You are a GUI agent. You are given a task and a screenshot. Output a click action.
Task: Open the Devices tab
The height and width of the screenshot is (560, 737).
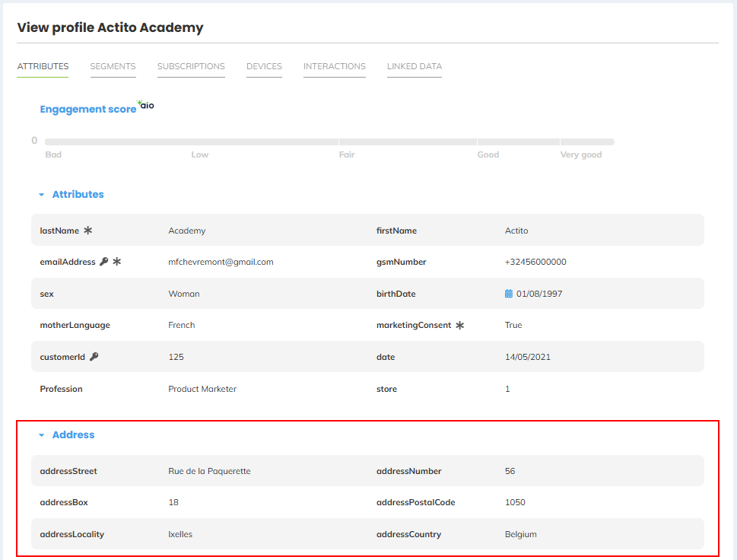tap(264, 66)
